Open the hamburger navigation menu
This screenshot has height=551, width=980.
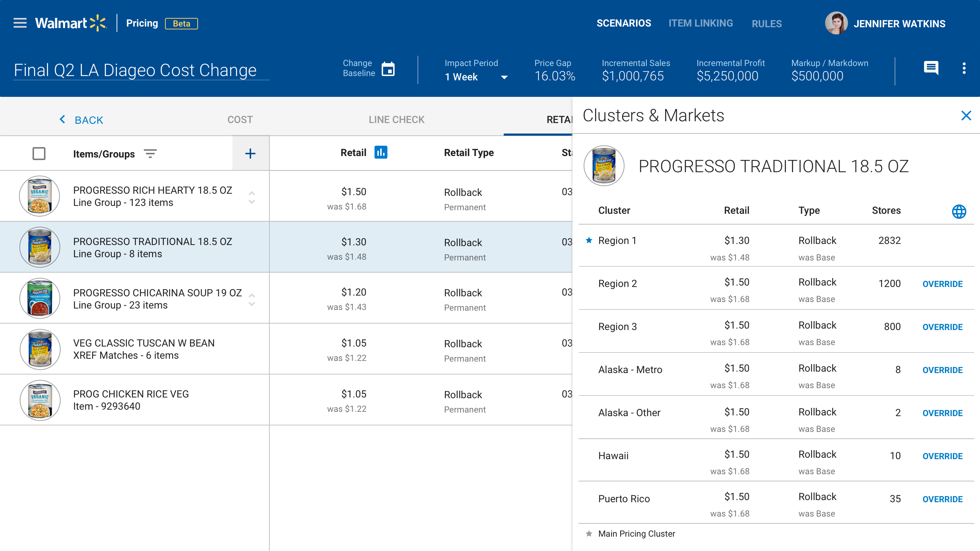click(x=20, y=23)
